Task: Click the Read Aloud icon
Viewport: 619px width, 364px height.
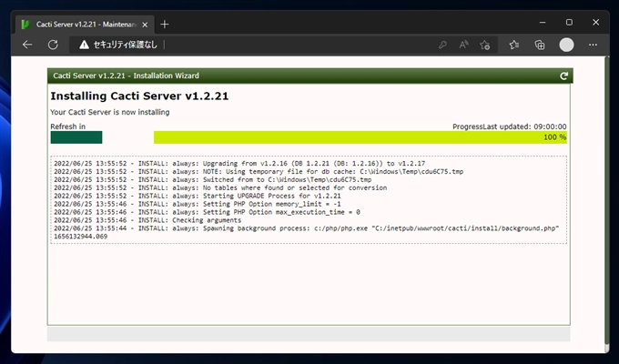Action: click(x=464, y=45)
